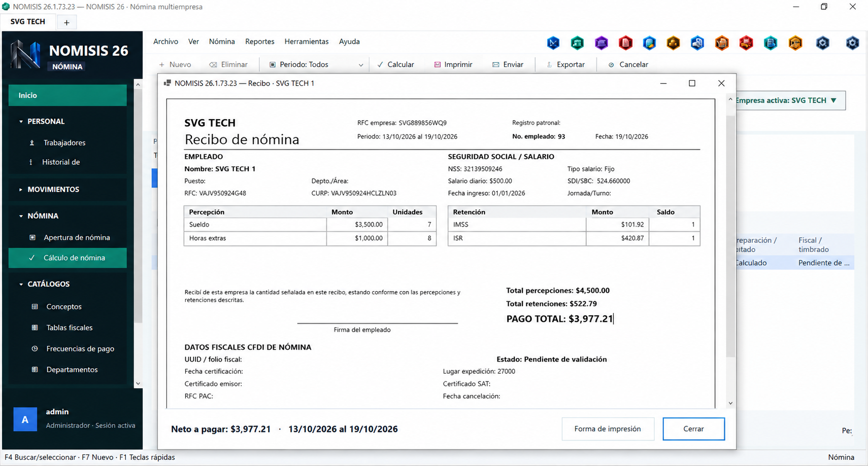The image size is (868, 466).
Task: Click the Forma de impresión button
Action: [608, 429]
